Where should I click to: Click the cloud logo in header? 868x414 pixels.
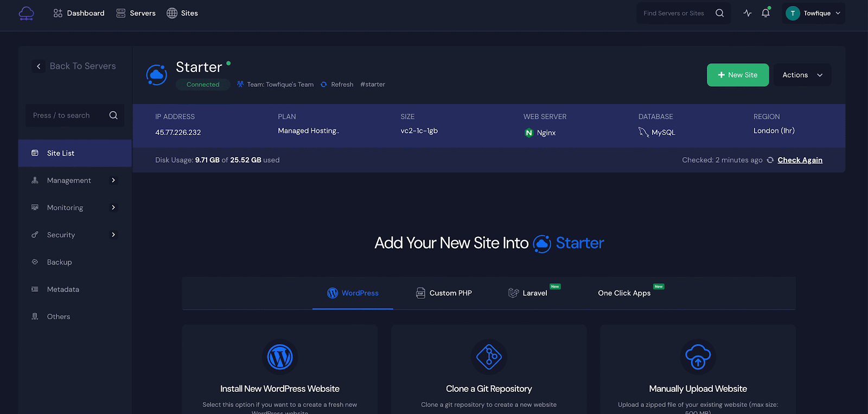(26, 13)
